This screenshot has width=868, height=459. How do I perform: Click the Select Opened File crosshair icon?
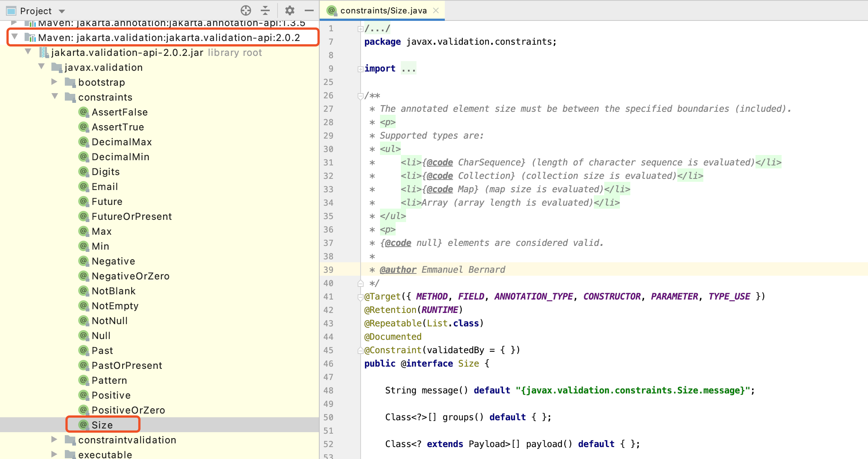click(245, 10)
